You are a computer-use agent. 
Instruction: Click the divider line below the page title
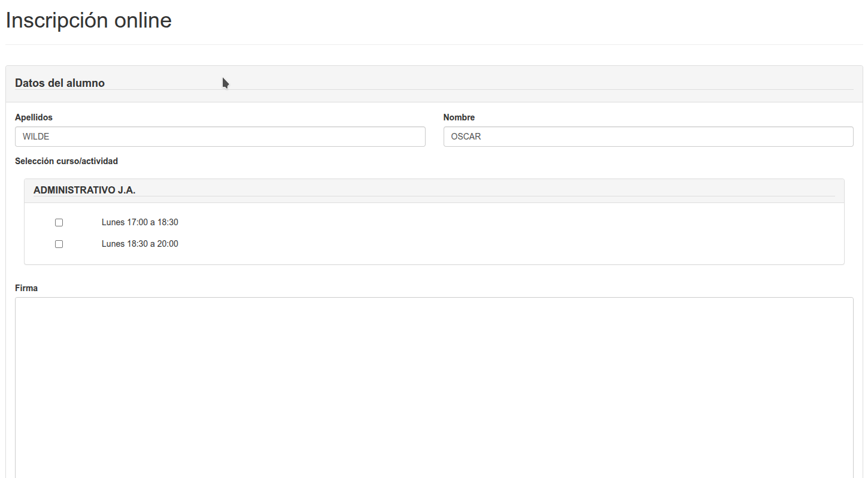pyautogui.click(x=433, y=44)
